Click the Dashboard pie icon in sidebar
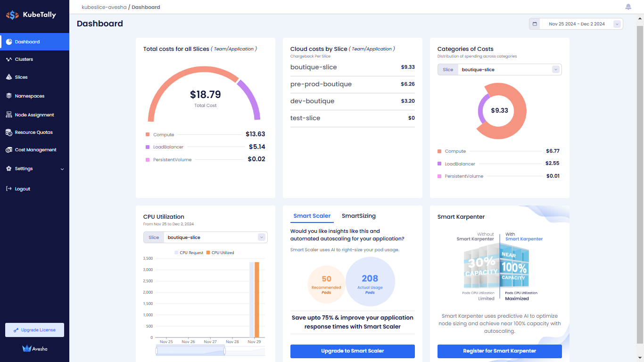Image resolution: width=644 pixels, height=362 pixels. tap(9, 41)
